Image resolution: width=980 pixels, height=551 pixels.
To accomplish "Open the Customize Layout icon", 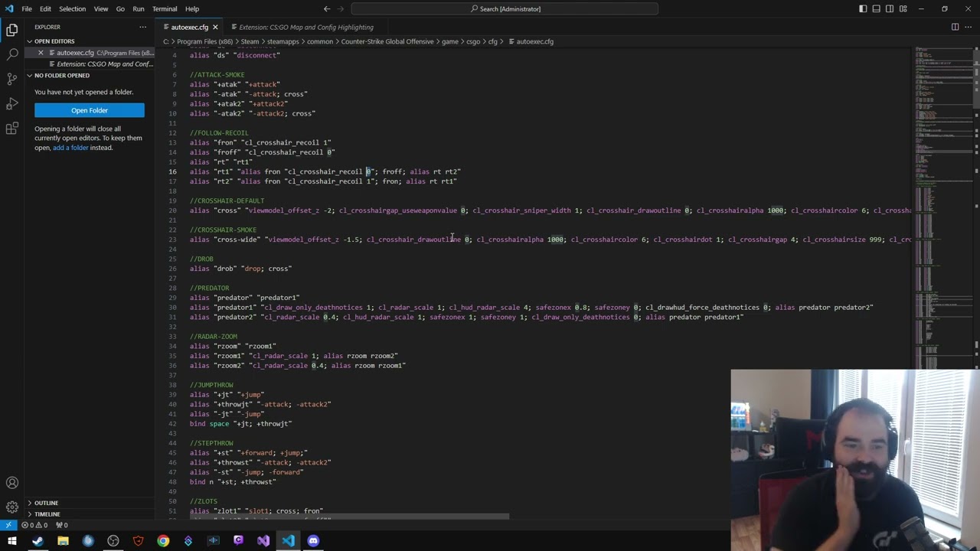I will pos(903,9).
